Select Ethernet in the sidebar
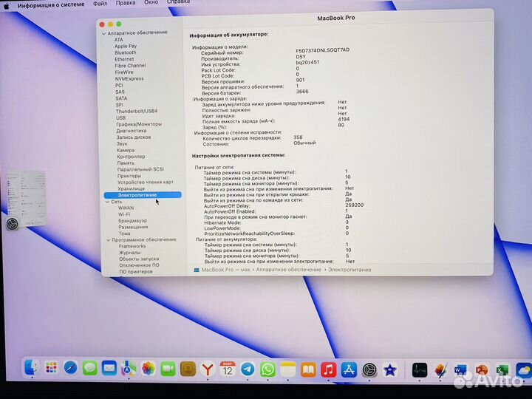Screen dimensions: 532x399 [x=124, y=59]
